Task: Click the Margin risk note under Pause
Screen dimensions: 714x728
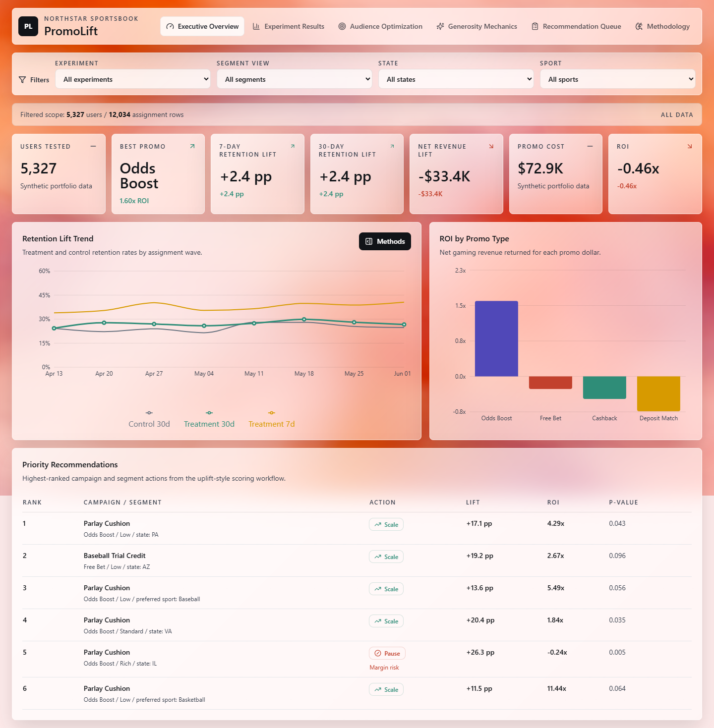Action: (x=384, y=668)
